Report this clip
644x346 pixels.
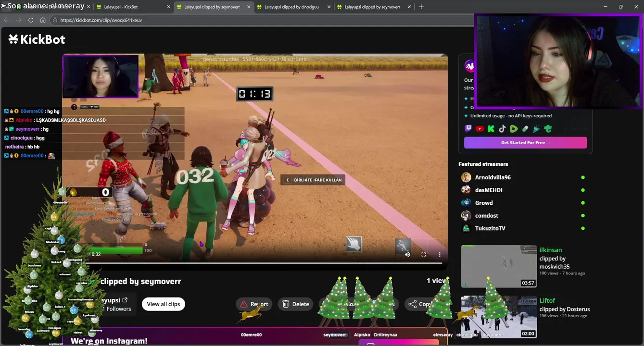[x=254, y=304]
